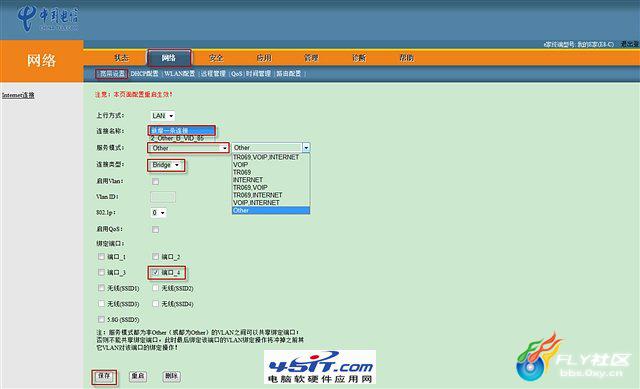Image resolution: width=640 pixels, height=389 pixels.
Task: Open the DHCP配置 submenu
Action: 144,73
